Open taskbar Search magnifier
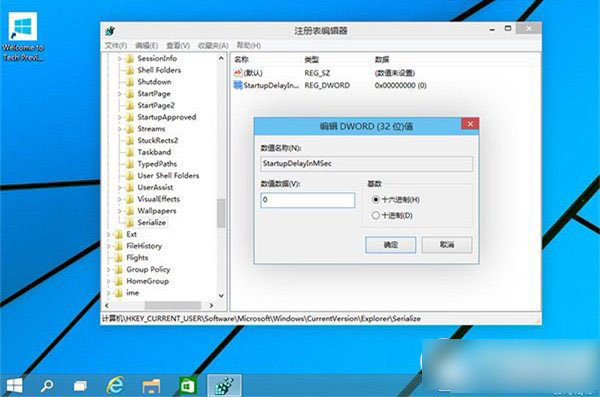The width and height of the screenshot is (600, 397). click(47, 385)
